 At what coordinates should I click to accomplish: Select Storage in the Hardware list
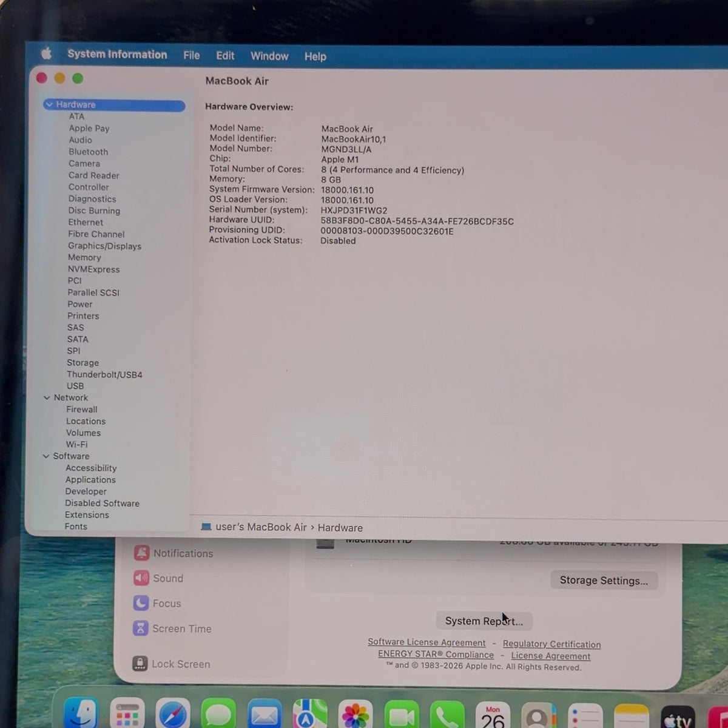tap(83, 363)
